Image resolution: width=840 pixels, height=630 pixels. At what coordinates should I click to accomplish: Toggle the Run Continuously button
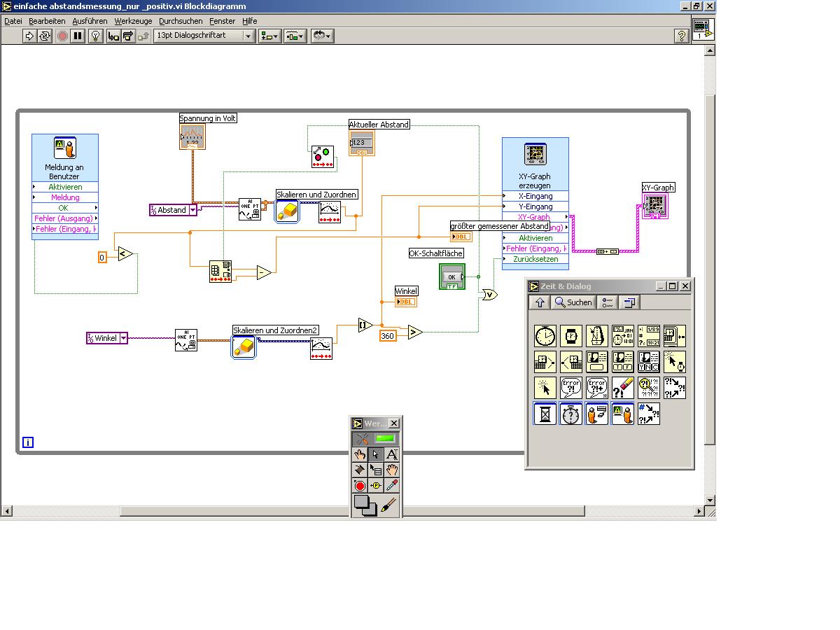45,36
